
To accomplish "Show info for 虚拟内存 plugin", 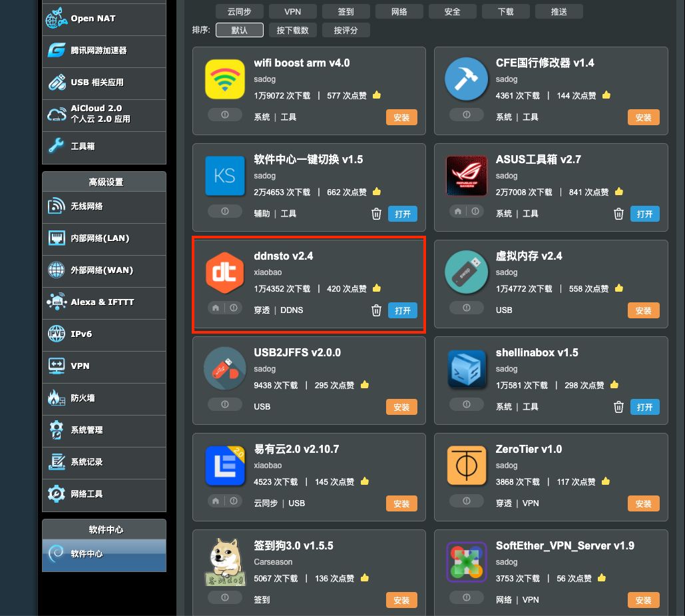I will (467, 308).
